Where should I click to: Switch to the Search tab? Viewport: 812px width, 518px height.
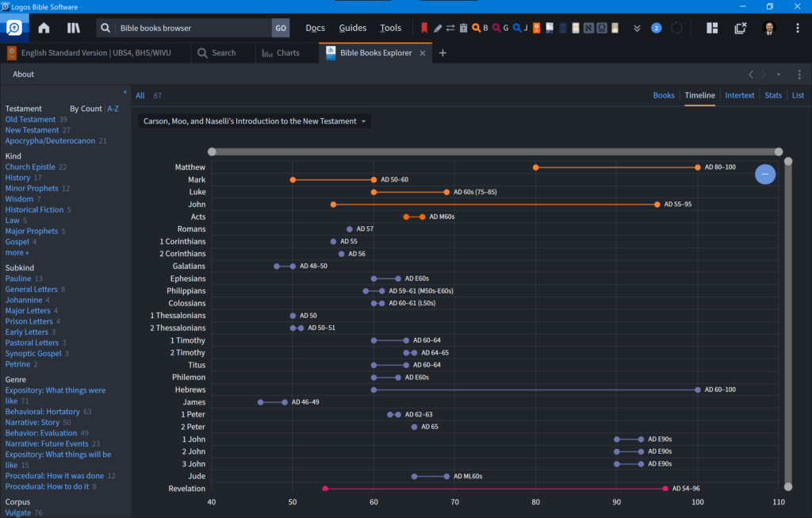click(224, 53)
